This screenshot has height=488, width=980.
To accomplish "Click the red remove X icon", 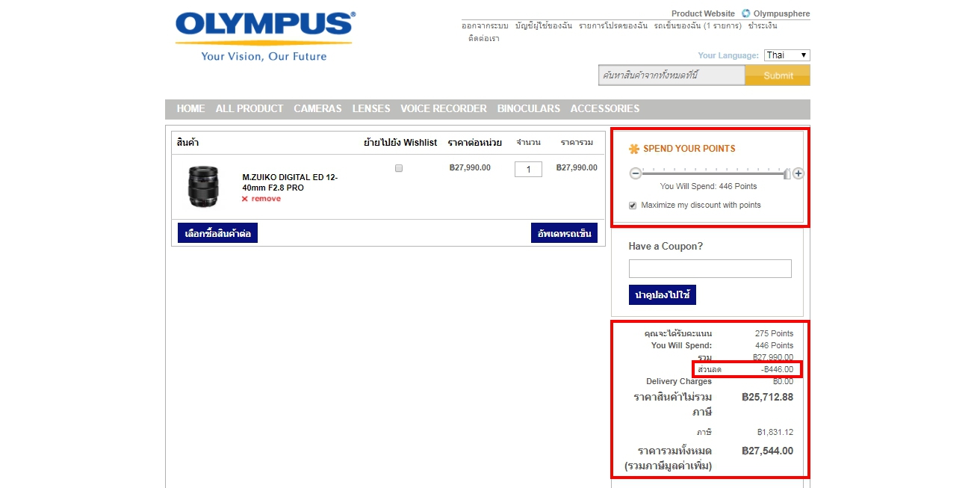I will [x=244, y=199].
